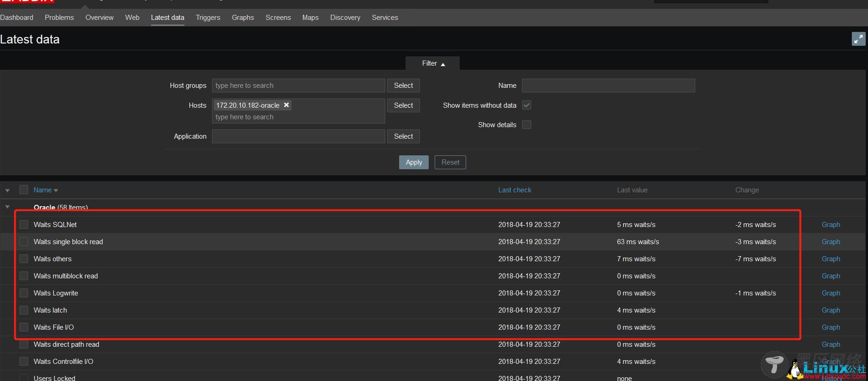Open Graph for Waits SQLNet

click(x=831, y=225)
